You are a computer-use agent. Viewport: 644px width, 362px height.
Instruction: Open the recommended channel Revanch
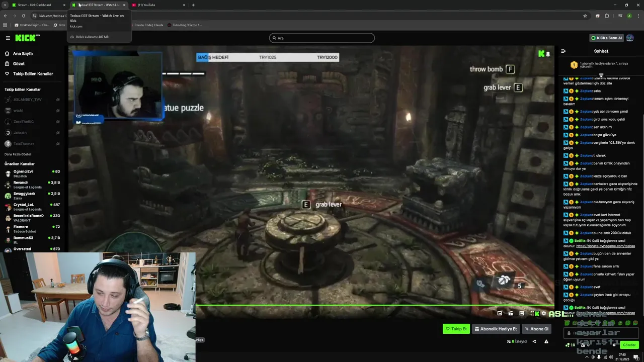click(32, 185)
